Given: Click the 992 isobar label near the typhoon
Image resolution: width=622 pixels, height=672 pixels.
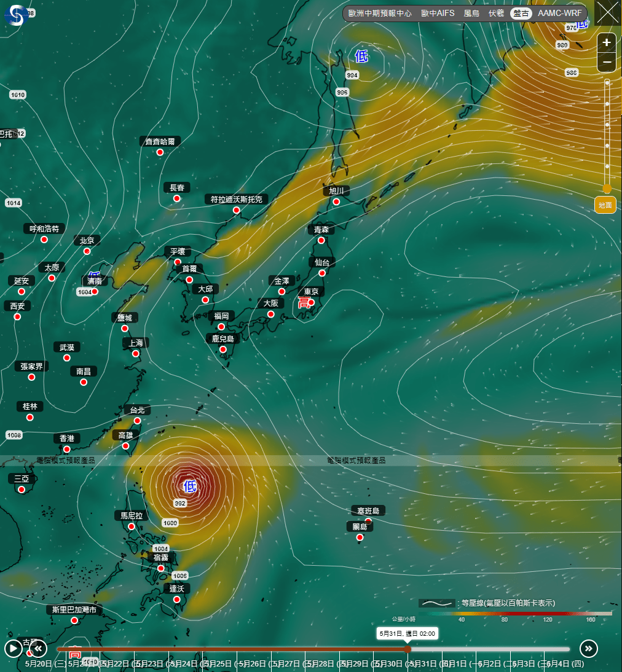Looking at the screenshot, I should (180, 503).
